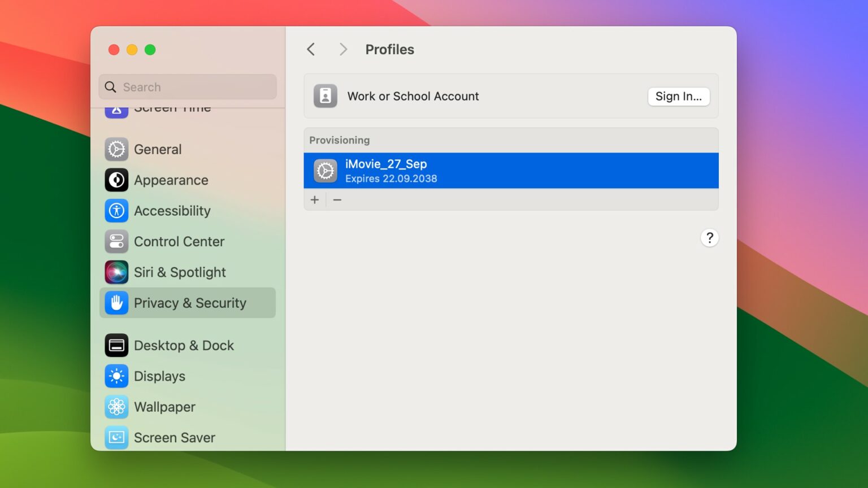This screenshot has width=868, height=488.
Task: Go forward with the right chevron
Action: (343, 50)
